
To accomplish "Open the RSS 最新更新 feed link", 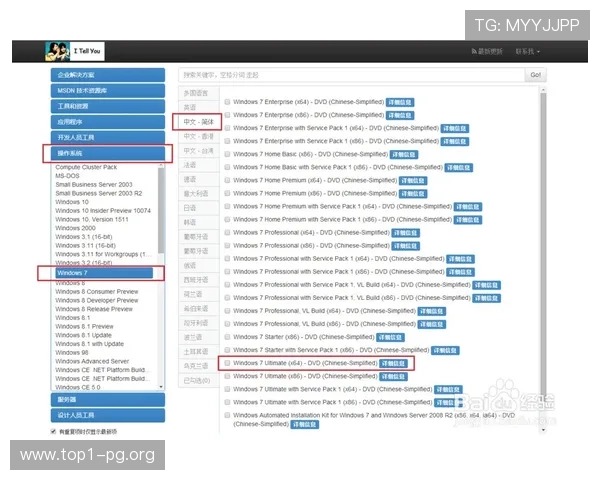I will (x=487, y=51).
